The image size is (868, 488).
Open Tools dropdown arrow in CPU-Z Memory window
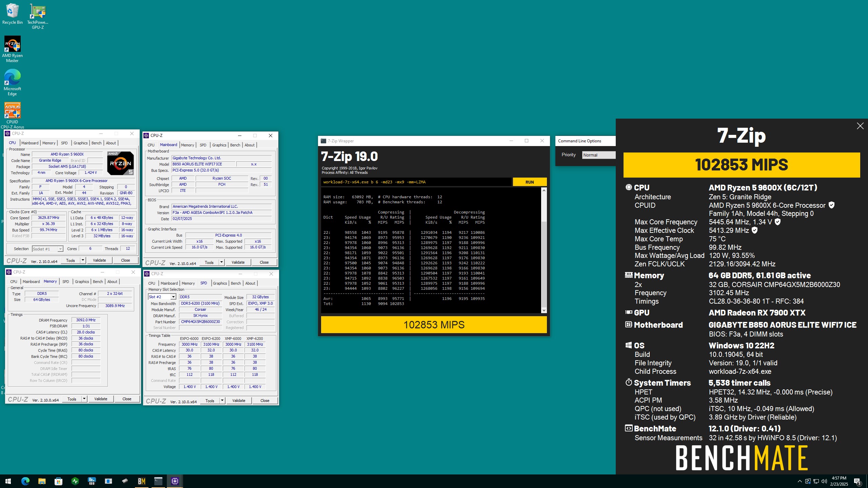click(x=84, y=399)
